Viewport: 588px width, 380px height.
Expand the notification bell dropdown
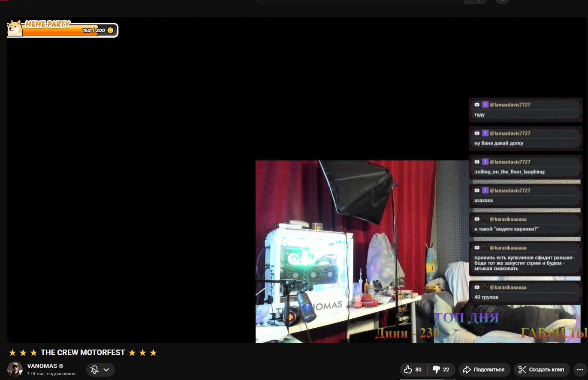100,370
